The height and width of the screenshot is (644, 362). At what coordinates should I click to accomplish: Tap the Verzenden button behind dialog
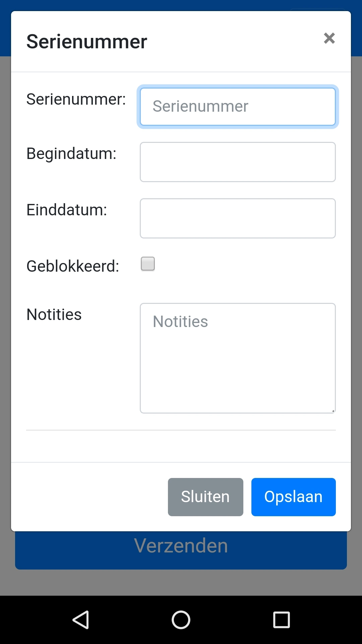click(x=181, y=550)
